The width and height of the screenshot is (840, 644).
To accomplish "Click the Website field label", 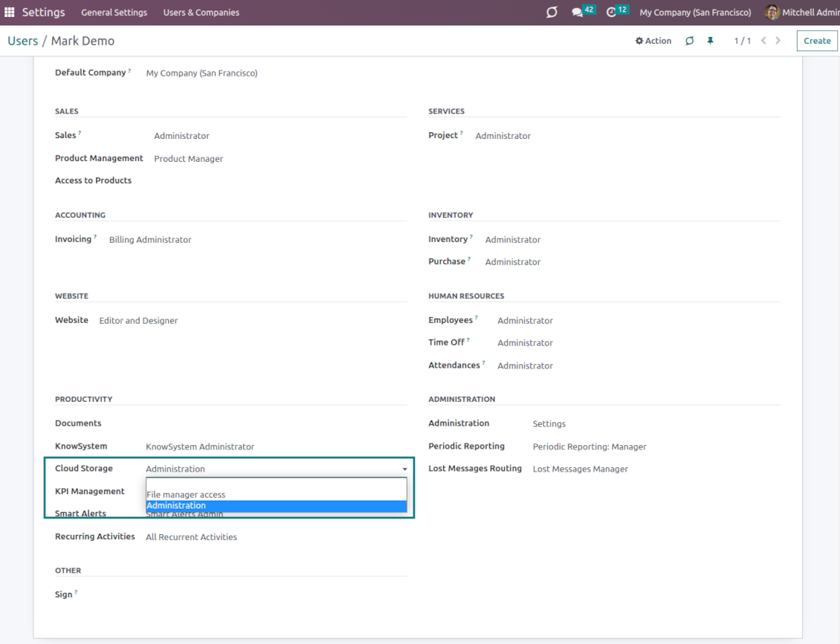I will 71,320.
